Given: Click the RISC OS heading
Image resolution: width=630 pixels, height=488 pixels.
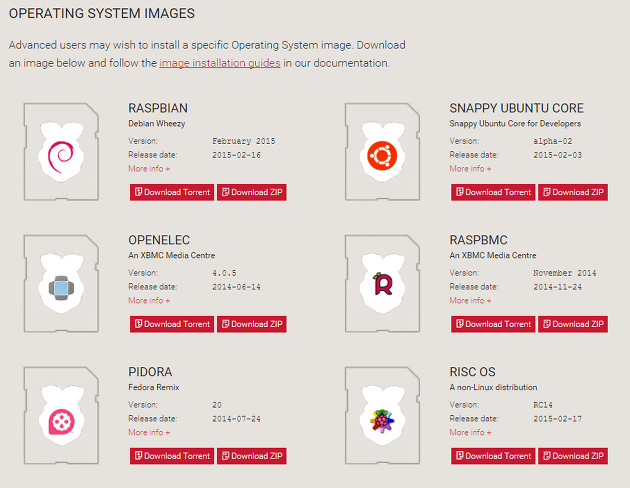Looking at the screenshot, I should point(472,372).
